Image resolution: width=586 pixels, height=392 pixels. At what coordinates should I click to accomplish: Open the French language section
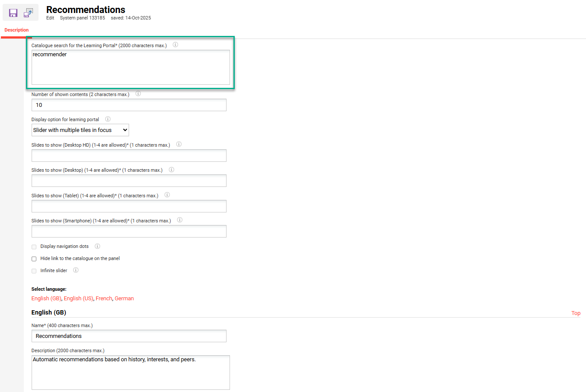[104, 298]
